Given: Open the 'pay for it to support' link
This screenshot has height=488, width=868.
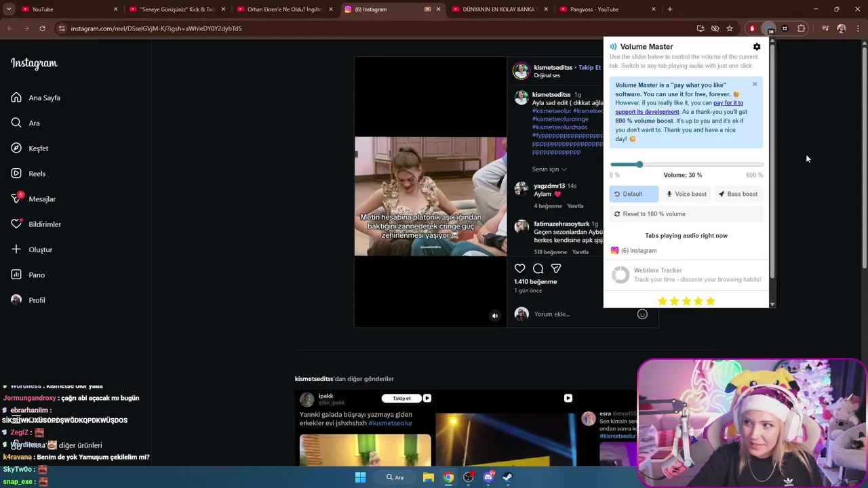Looking at the screenshot, I should tap(679, 107).
